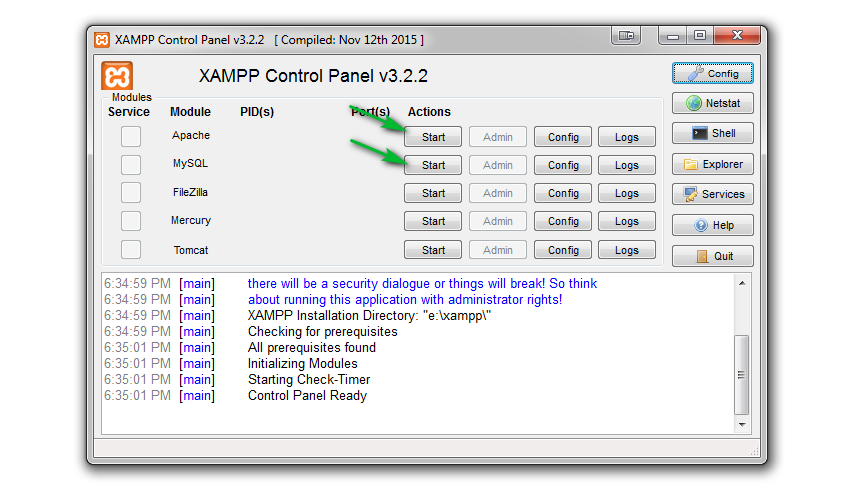The height and width of the screenshot is (499, 850).
Task: Click the log scrollbar thumb
Action: tap(742, 374)
